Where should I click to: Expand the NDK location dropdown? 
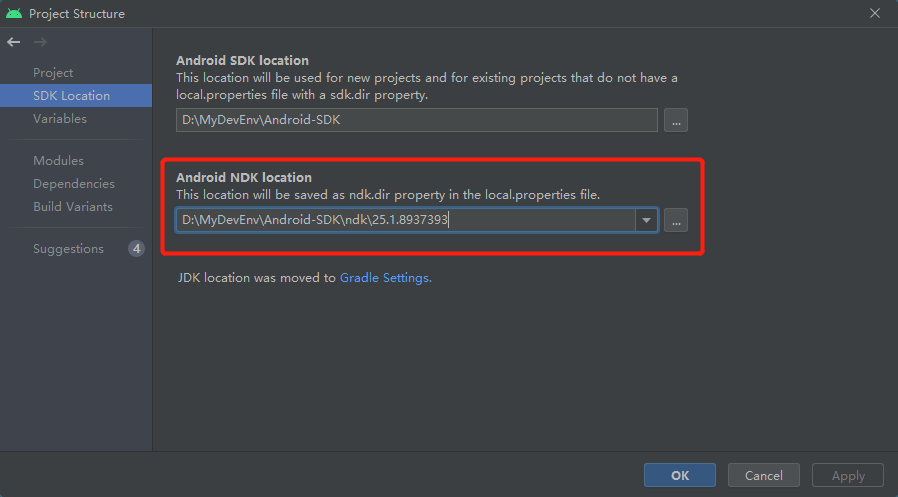pyautogui.click(x=647, y=221)
